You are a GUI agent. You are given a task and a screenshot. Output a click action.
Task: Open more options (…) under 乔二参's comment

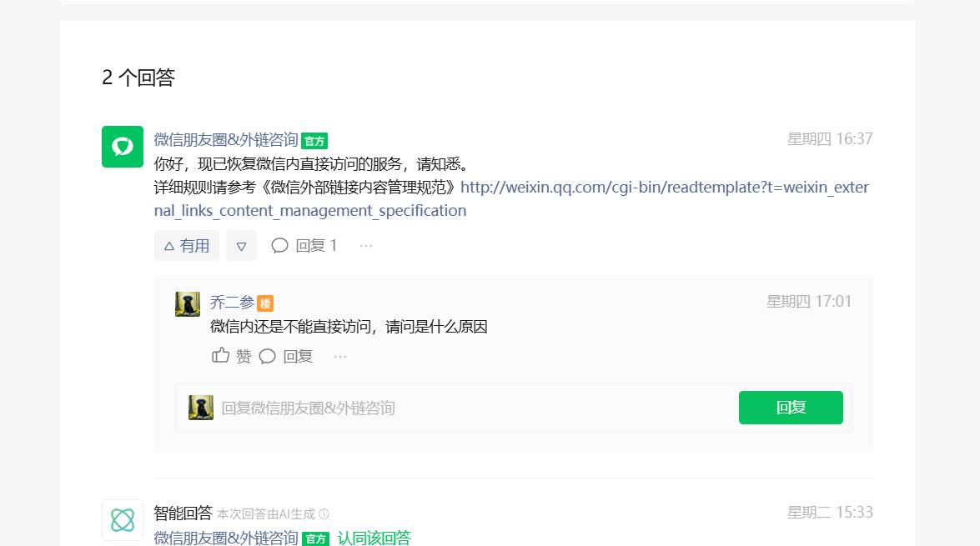[x=340, y=357]
